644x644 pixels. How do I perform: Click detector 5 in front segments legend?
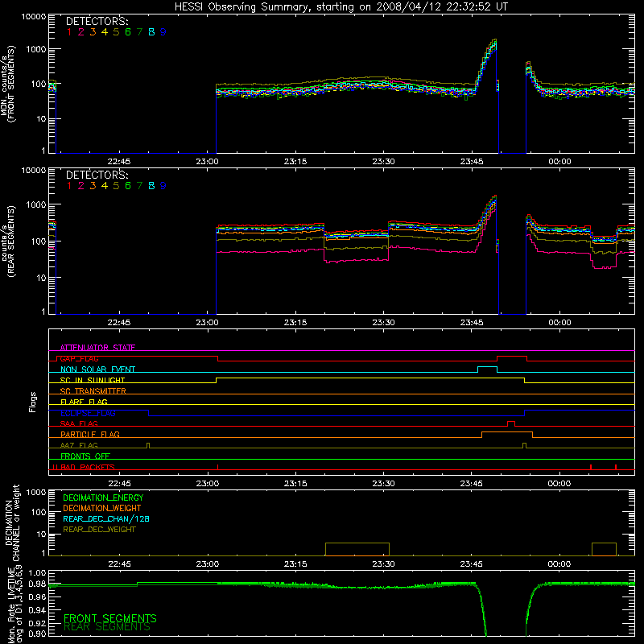[116, 32]
